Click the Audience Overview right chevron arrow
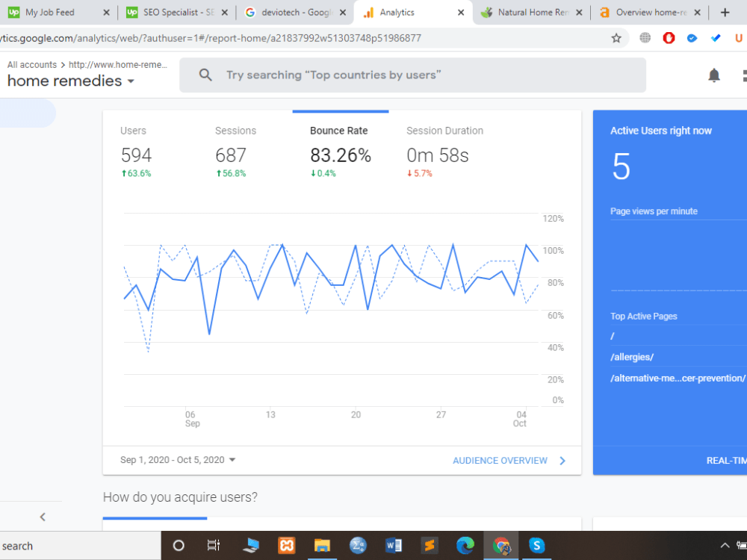The image size is (747, 560). [562, 461]
